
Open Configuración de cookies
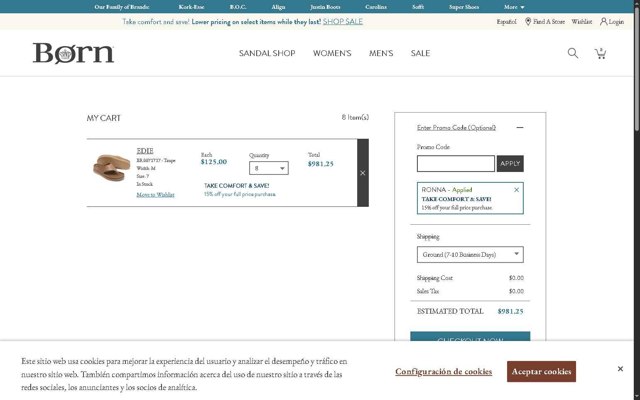pos(443,371)
